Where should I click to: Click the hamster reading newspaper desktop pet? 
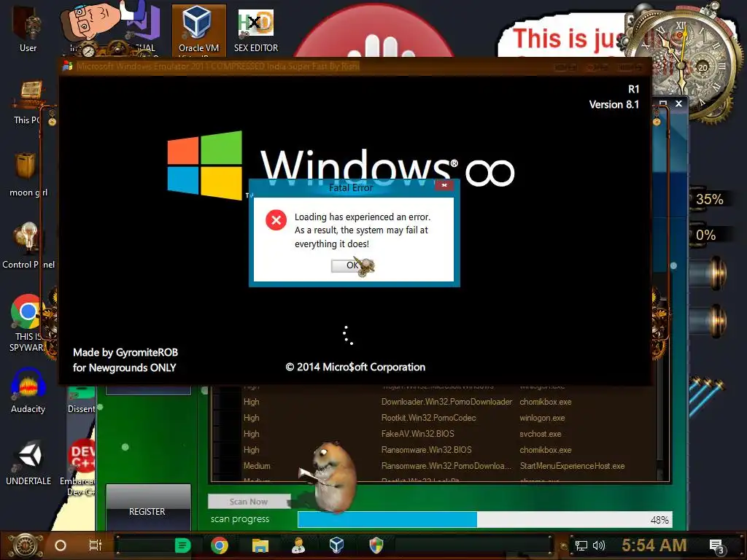(329, 476)
